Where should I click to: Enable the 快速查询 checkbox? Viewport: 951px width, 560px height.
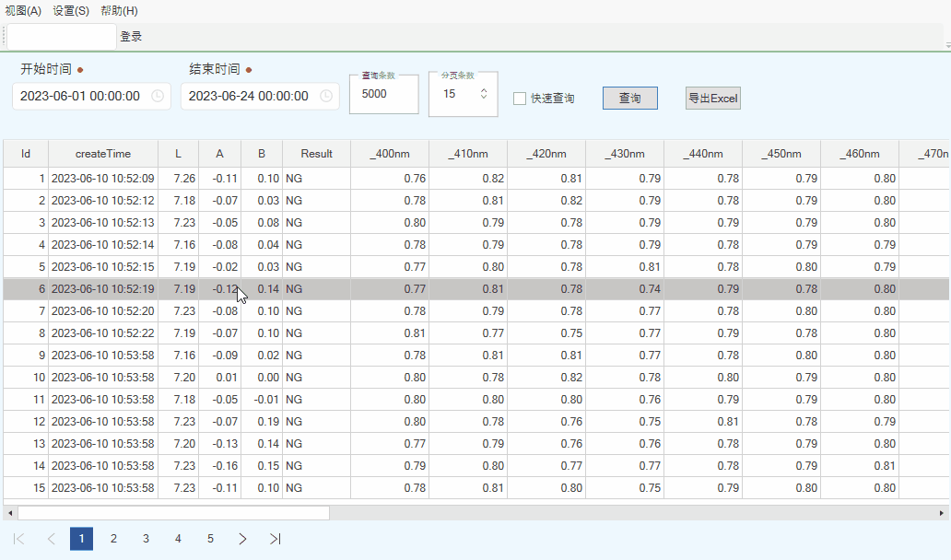(x=520, y=98)
